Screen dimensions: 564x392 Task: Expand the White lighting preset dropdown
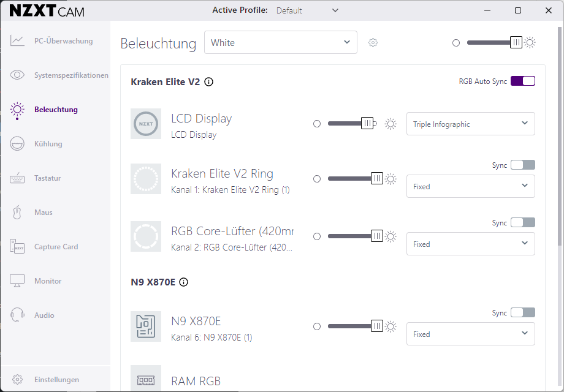(x=280, y=43)
